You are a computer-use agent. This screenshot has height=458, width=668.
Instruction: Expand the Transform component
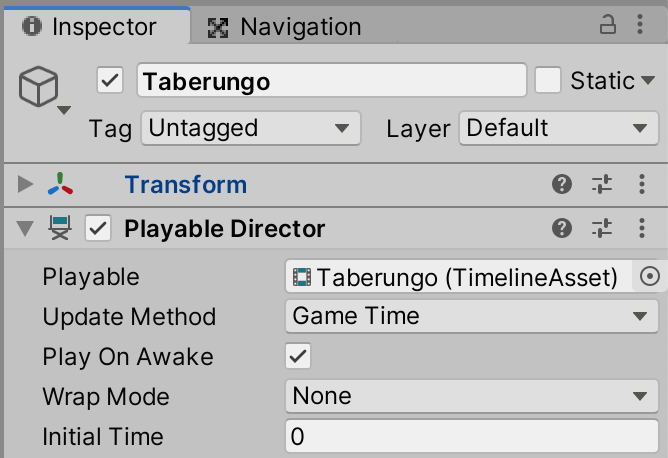26,184
